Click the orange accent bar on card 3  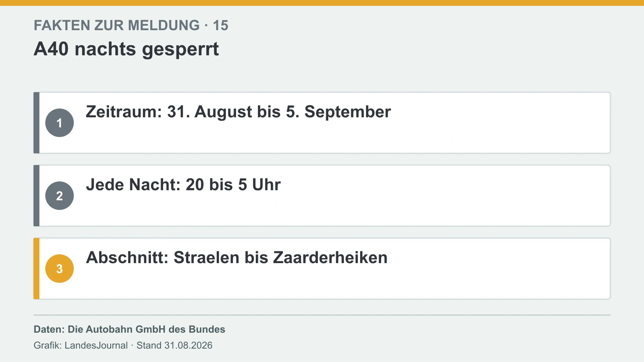pyautogui.click(x=36, y=269)
